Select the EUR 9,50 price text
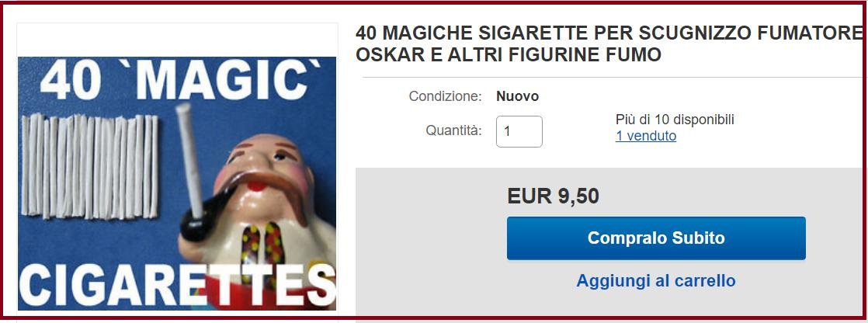 pyautogui.click(x=553, y=196)
